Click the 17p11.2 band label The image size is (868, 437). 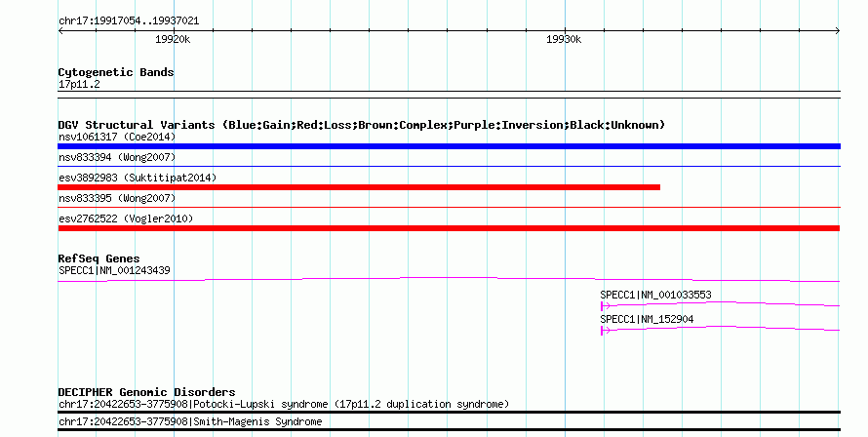(79, 85)
